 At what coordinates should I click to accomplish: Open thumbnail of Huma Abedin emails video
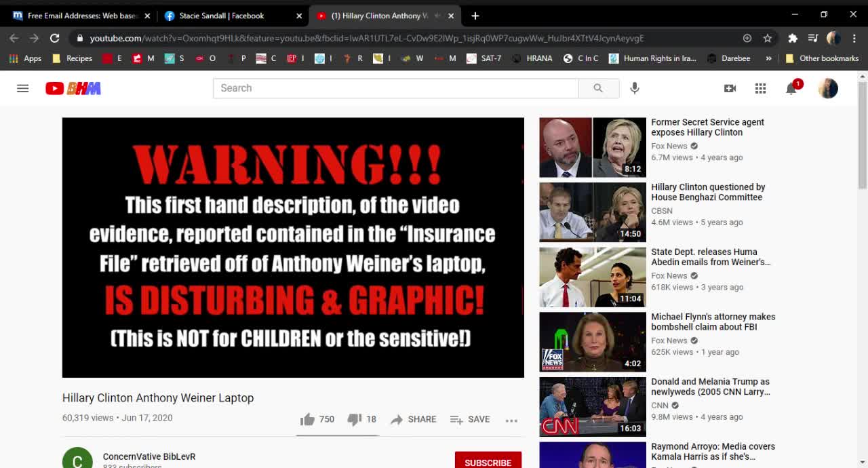(593, 277)
